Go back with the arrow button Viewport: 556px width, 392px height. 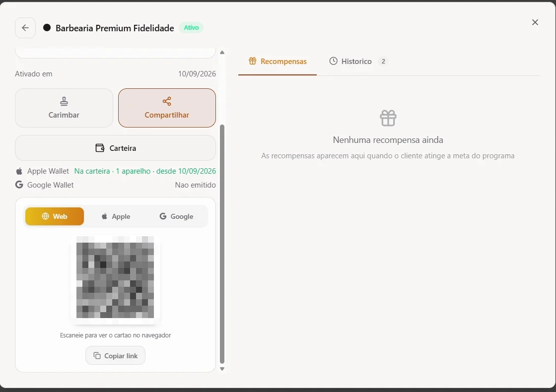(25, 28)
